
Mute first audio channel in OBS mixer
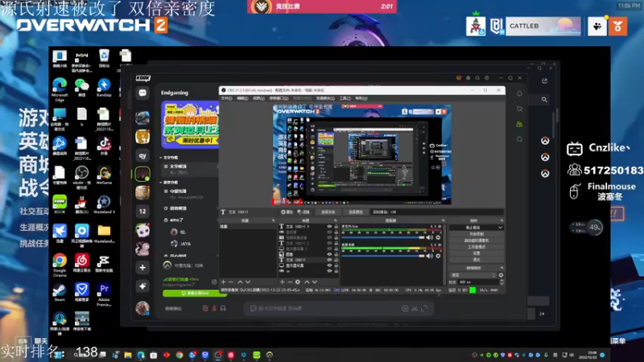pyautogui.click(x=430, y=237)
